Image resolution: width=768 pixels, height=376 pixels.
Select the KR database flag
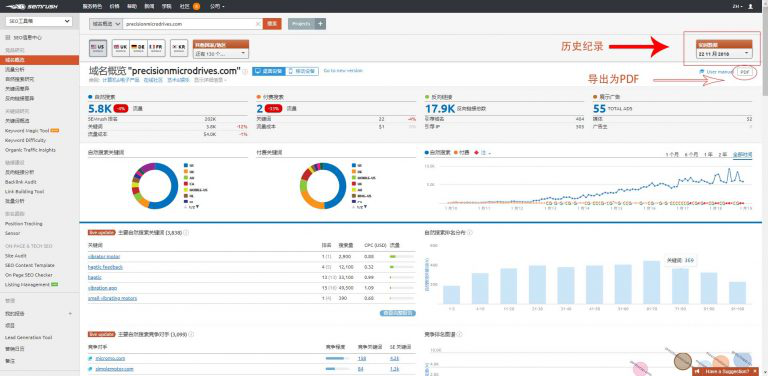179,47
